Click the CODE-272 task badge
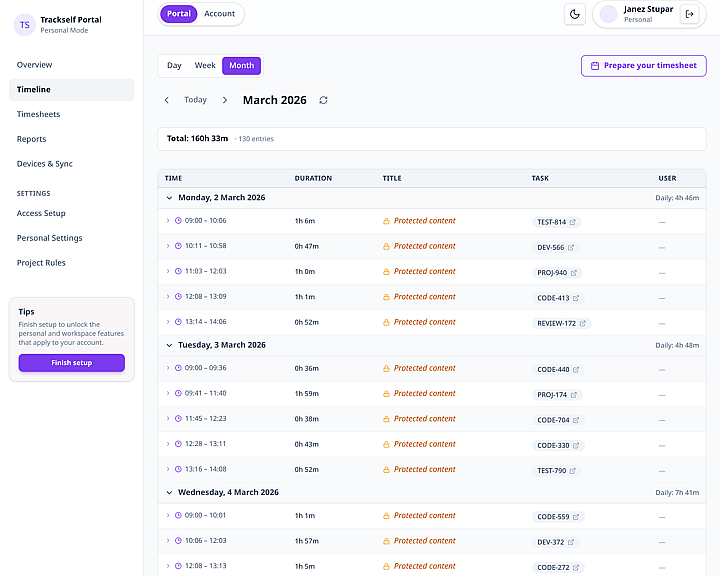Screen dimensions: 720x576 click(558, 568)
